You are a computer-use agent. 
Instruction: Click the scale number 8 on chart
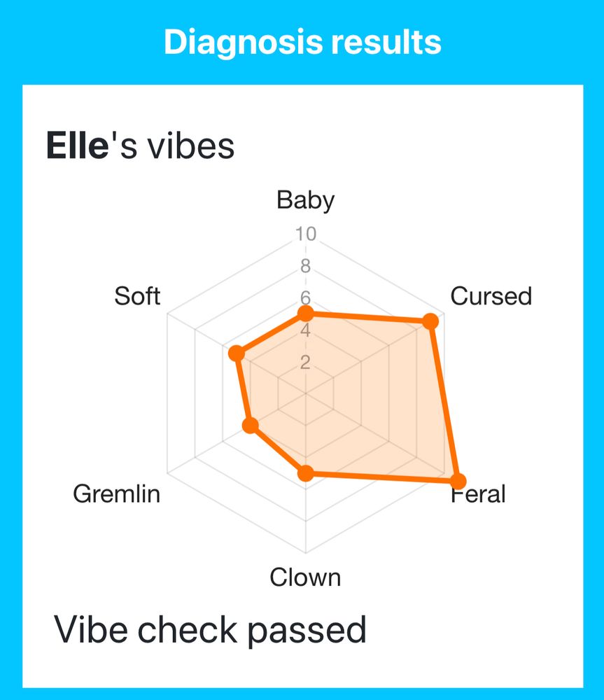(x=306, y=266)
